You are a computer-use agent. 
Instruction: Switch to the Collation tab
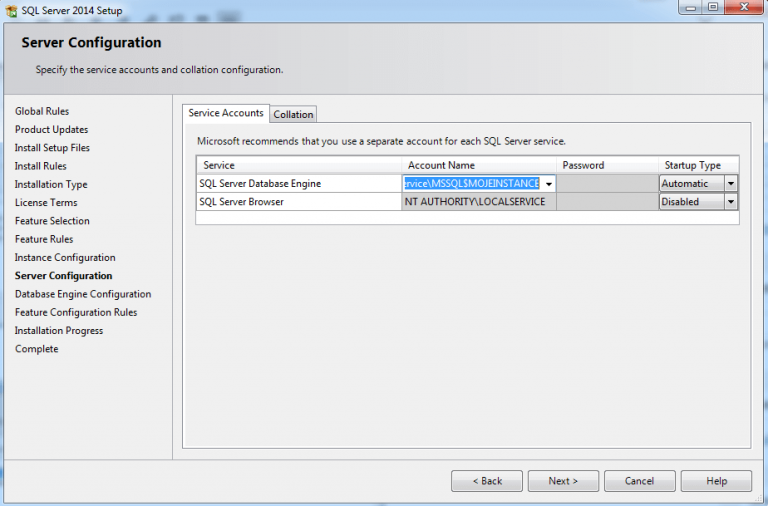click(x=293, y=114)
